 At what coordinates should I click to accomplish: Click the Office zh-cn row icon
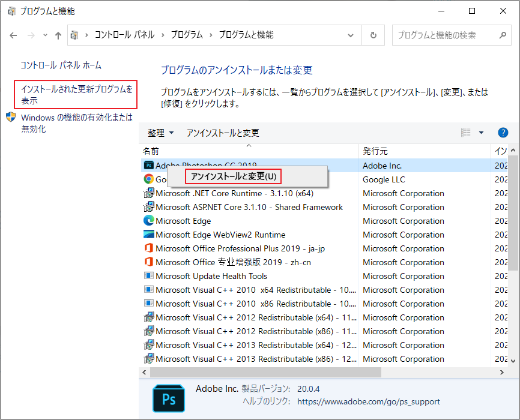coord(148,262)
